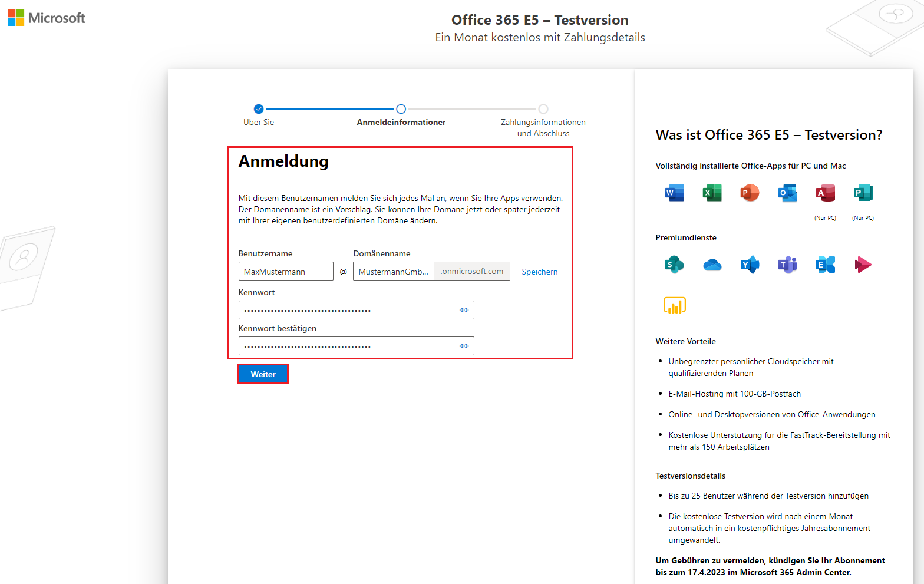
Task: Focus the Benutzername input field
Action: pos(286,272)
